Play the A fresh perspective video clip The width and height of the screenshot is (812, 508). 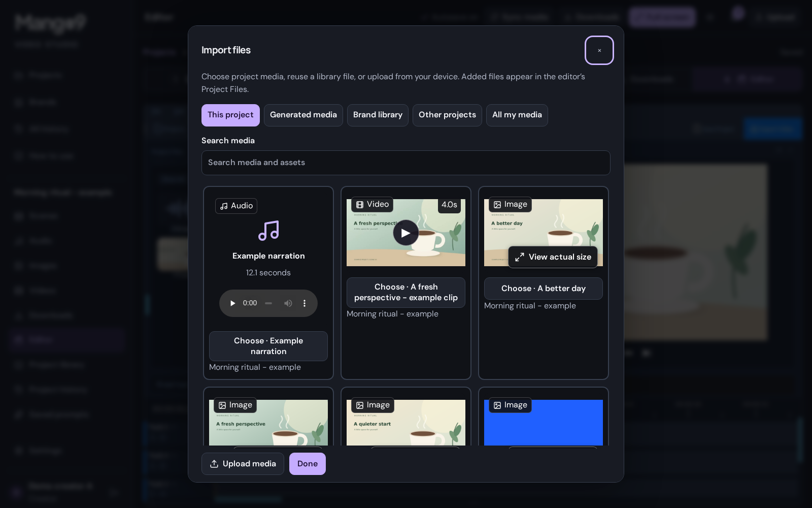406,233
